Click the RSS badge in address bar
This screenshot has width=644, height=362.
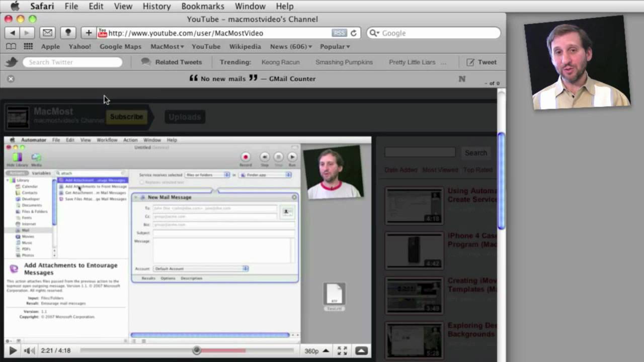339,33
